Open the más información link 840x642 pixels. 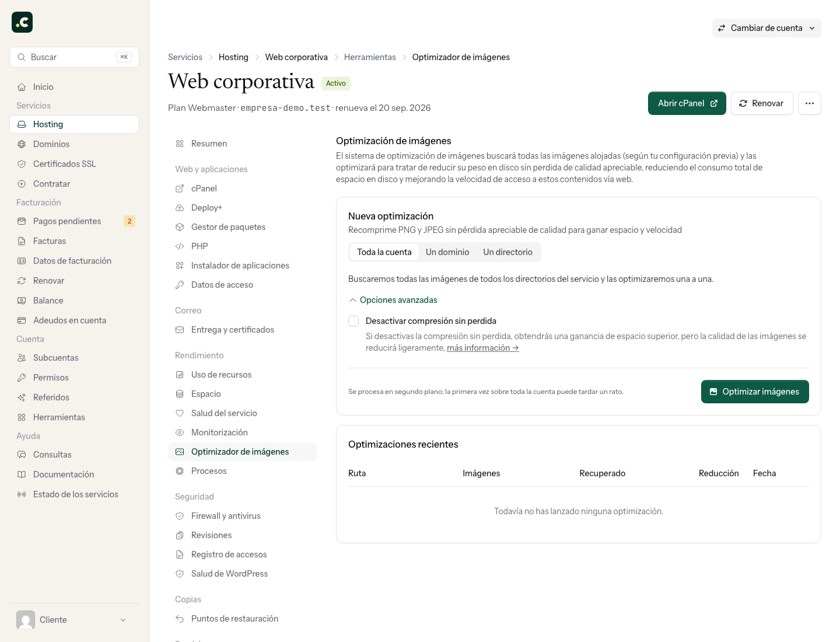(x=483, y=348)
